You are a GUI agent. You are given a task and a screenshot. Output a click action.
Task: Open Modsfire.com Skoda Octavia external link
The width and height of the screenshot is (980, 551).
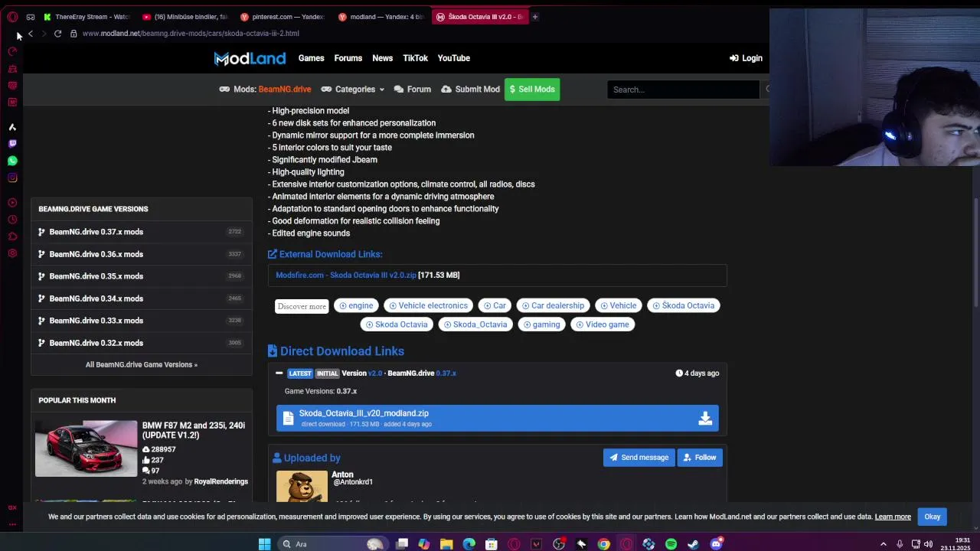click(x=346, y=275)
